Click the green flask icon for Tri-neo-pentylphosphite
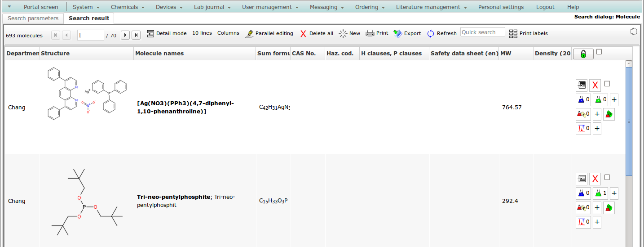 click(x=598, y=193)
